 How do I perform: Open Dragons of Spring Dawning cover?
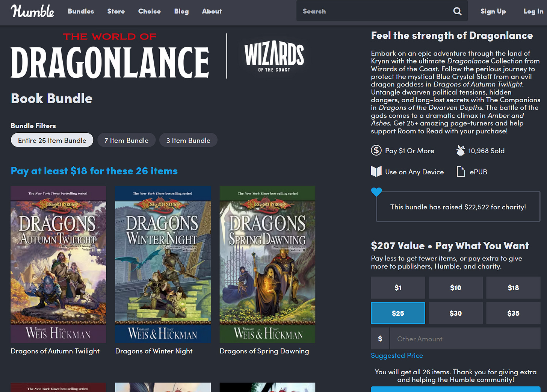pyautogui.click(x=267, y=265)
